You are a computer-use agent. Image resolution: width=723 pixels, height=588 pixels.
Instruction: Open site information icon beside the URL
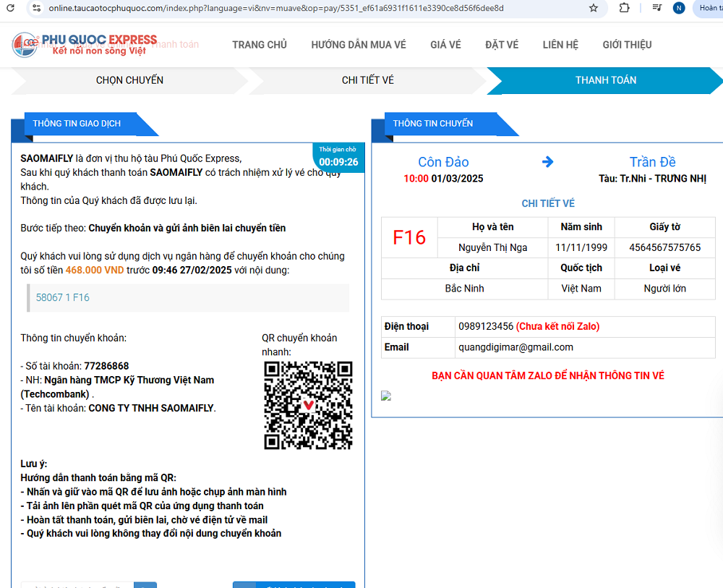tap(37, 8)
